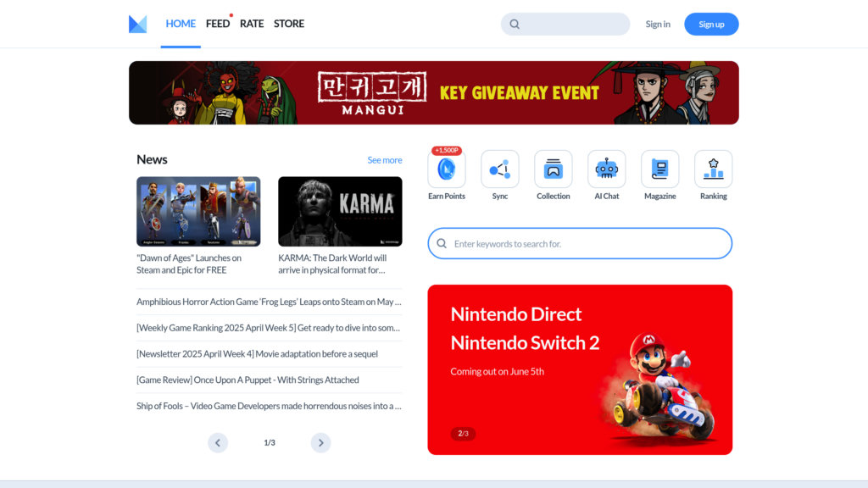Open the Dawn of Ages news thumbnail
Screen dimensions: 868x488
pyautogui.click(x=198, y=211)
